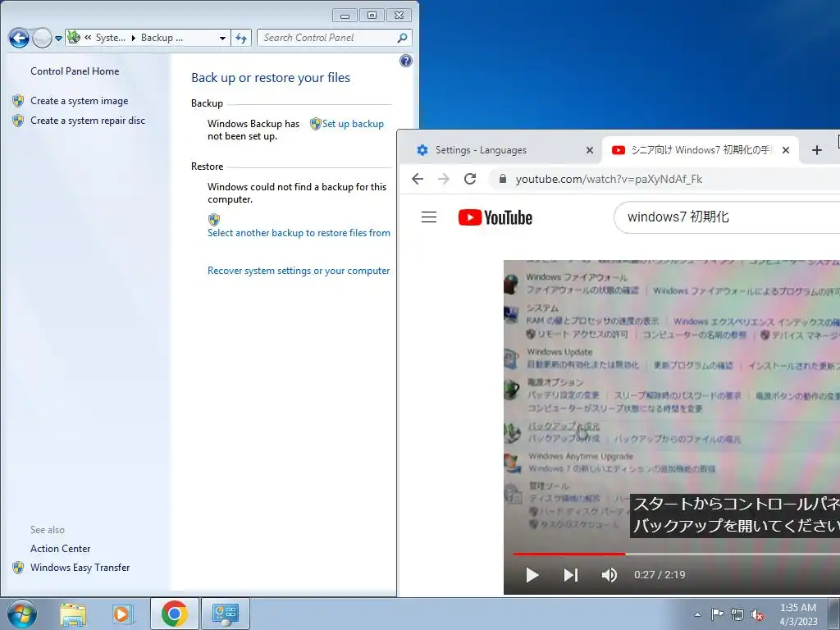840x630 pixels.
Task: Click the shield icon beside Create a system image
Action: pos(18,101)
